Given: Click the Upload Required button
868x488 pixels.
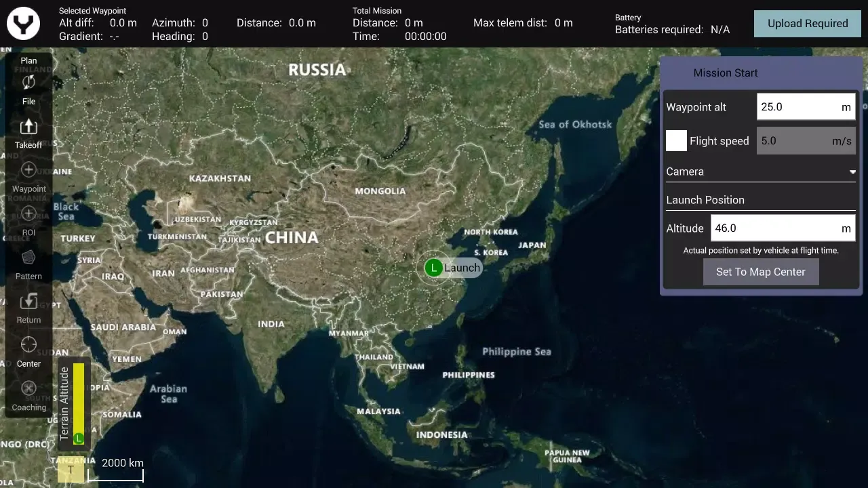Looking at the screenshot, I should coord(808,24).
